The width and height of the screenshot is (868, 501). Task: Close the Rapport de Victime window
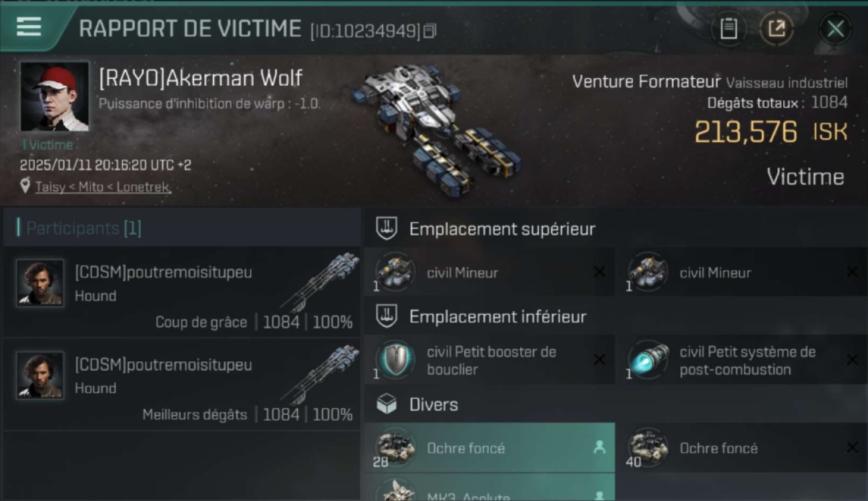pos(835,29)
